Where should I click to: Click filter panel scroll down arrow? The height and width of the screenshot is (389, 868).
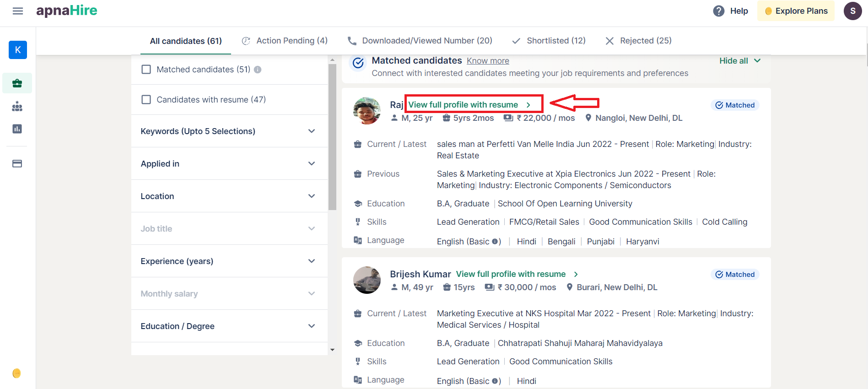coord(332,350)
